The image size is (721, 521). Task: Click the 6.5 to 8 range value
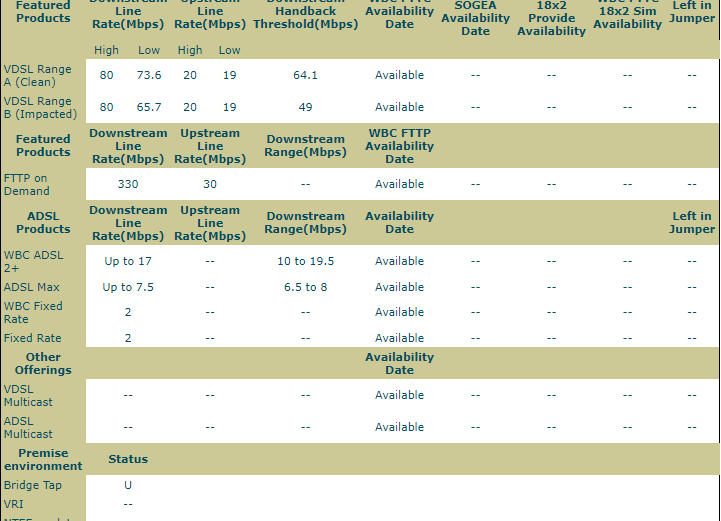[x=305, y=287]
